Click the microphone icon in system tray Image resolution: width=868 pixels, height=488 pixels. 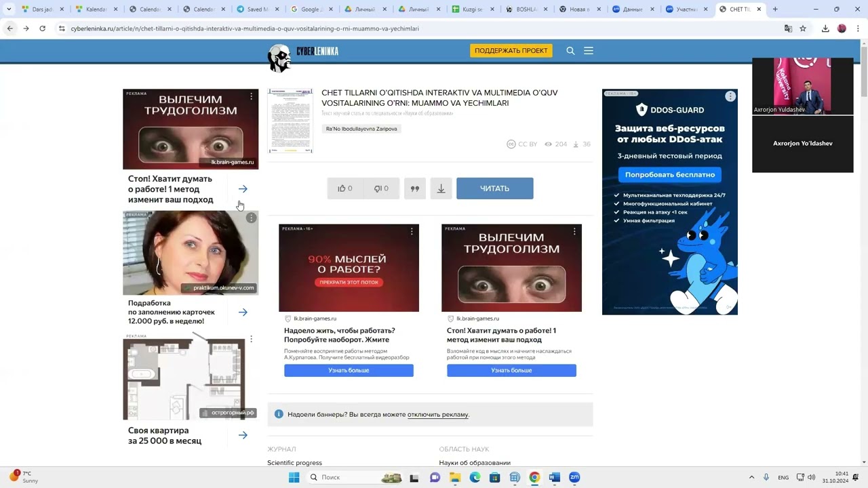coord(766,477)
